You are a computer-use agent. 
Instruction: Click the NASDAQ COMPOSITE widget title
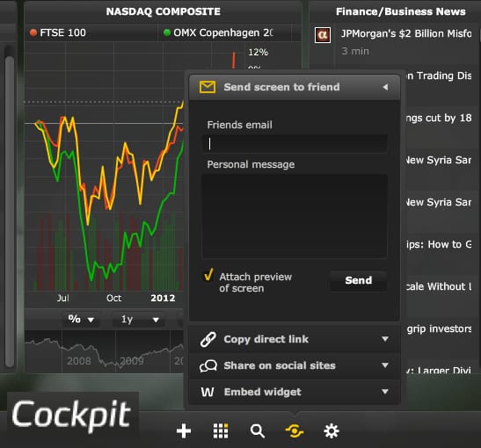coord(164,11)
